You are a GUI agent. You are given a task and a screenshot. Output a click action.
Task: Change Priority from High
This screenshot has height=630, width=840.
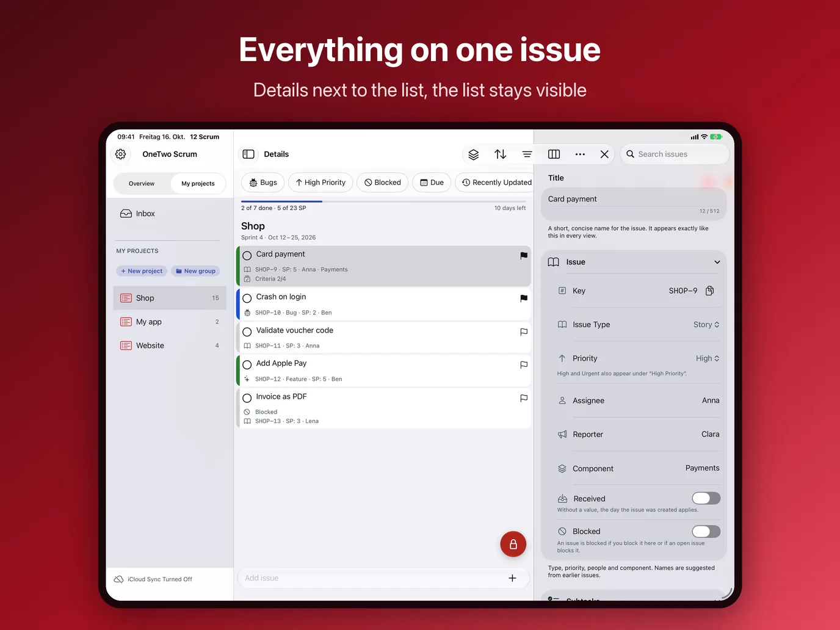pos(708,358)
